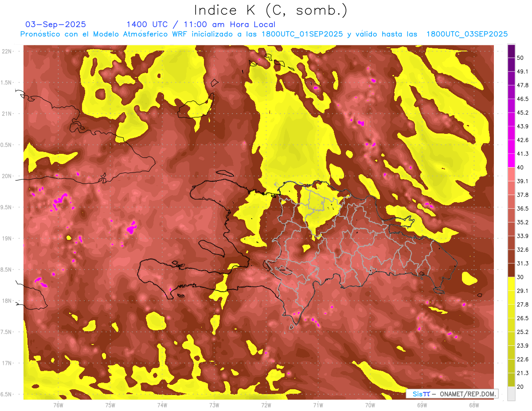Pick the gray colorbar segment below 20
This screenshot has width=532, height=411.
511,394
